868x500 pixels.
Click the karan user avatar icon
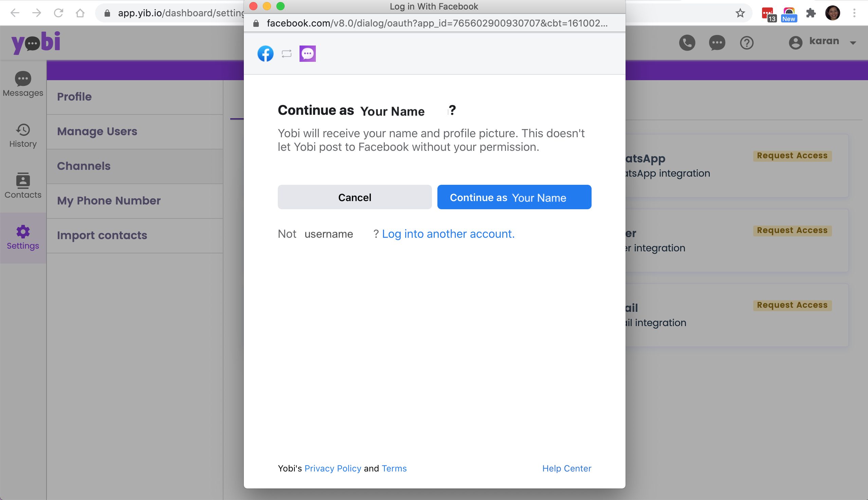[x=795, y=43]
